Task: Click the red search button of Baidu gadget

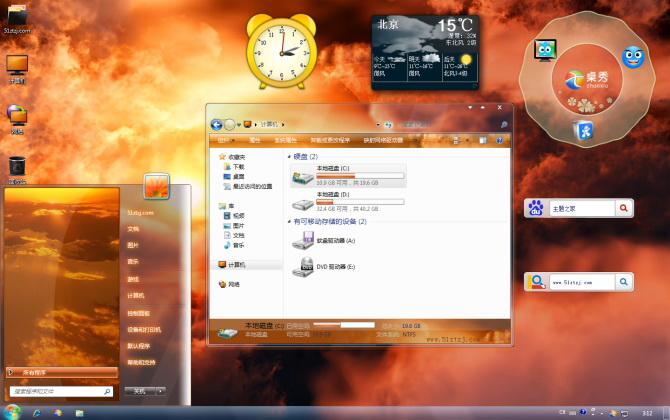Action: pyautogui.click(x=624, y=209)
